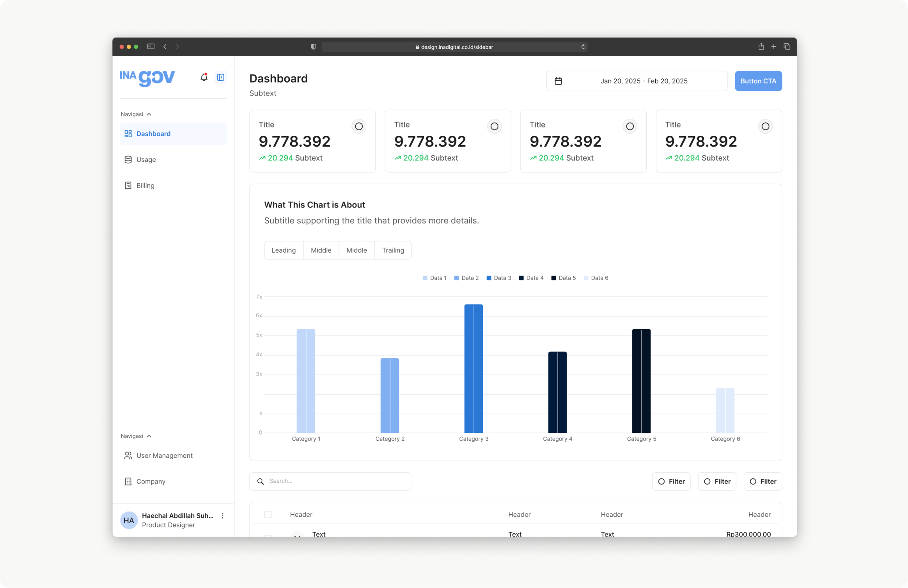This screenshot has height=588, width=908.
Task: Click the Data 1 color swatch in legend
Action: tap(425, 278)
